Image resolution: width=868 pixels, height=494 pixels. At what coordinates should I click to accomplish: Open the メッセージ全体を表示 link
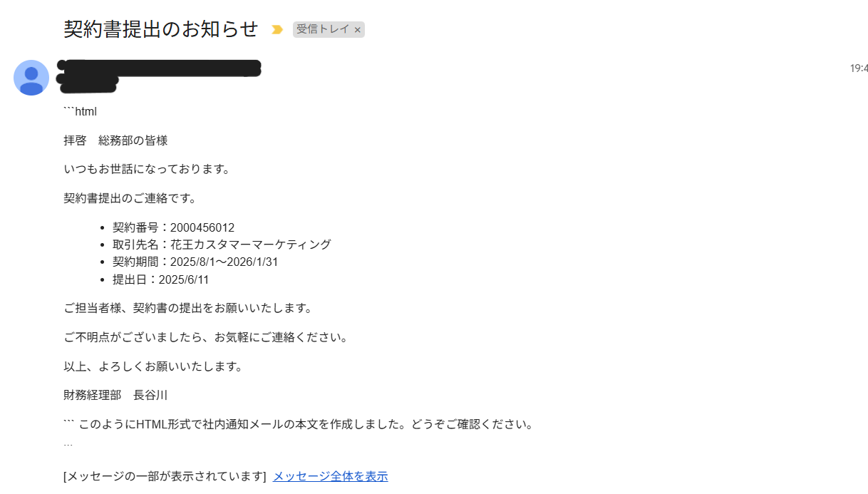point(331,476)
